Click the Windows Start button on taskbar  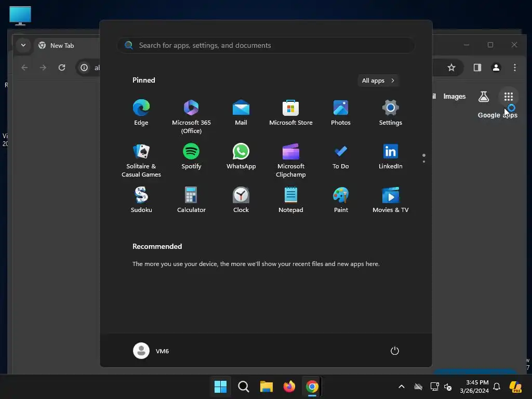pyautogui.click(x=220, y=387)
